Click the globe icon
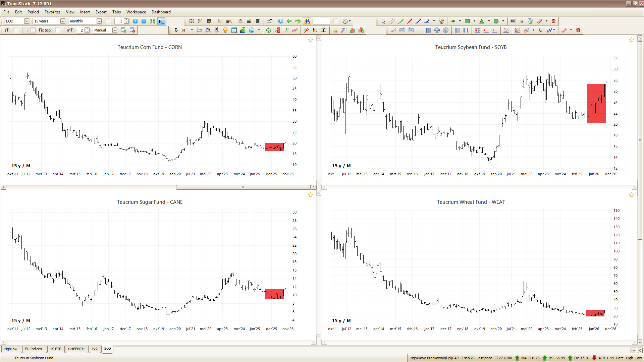Screen dimensions: 644x362 (252, 30)
